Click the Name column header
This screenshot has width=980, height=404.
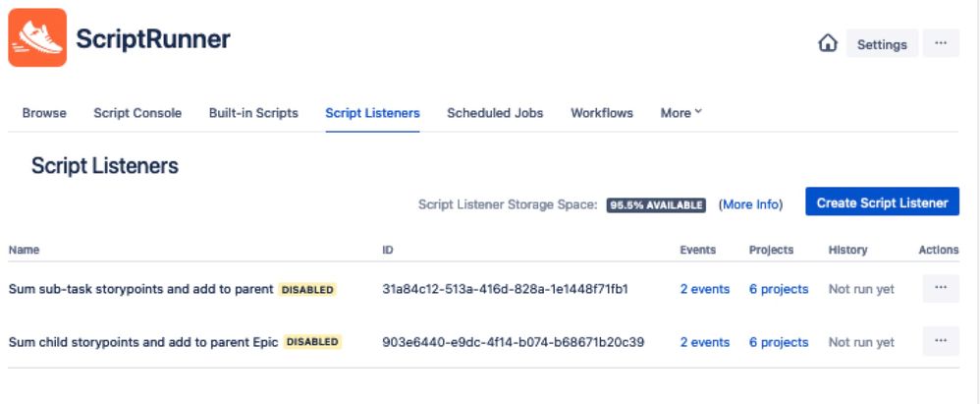tap(24, 250)
